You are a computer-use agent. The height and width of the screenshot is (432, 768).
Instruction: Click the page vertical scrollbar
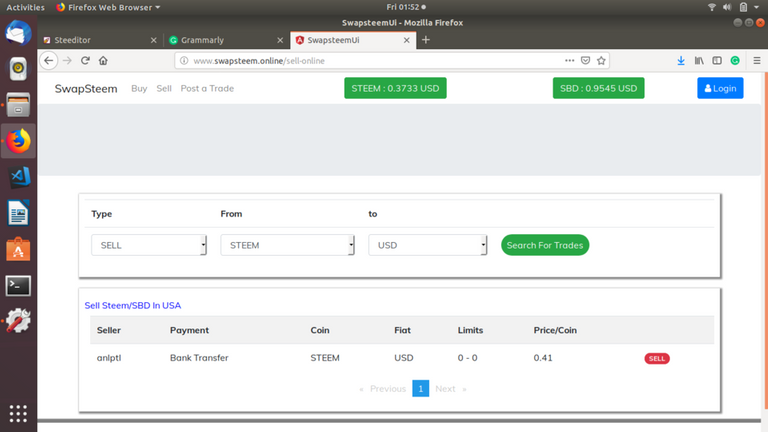[765, 240]
